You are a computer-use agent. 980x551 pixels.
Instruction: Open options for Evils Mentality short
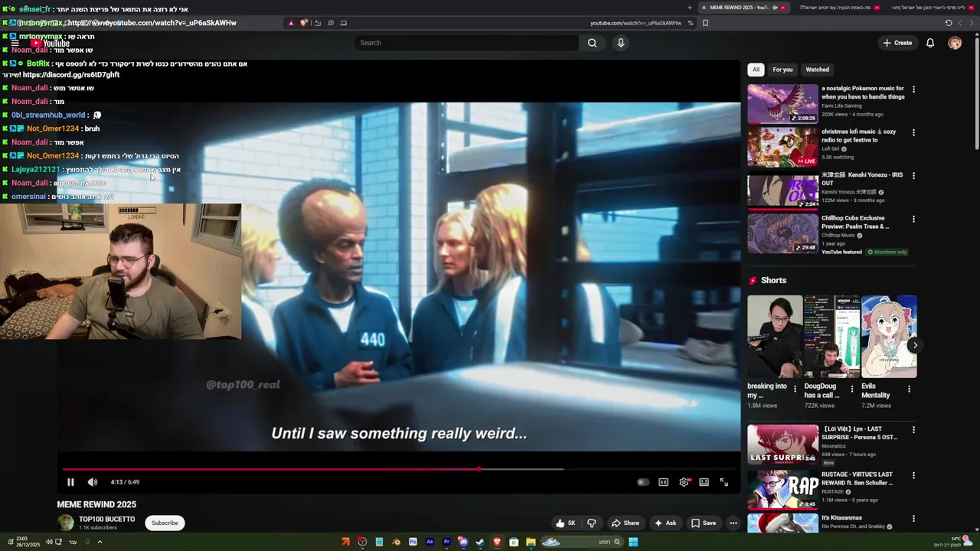point(909,389)
